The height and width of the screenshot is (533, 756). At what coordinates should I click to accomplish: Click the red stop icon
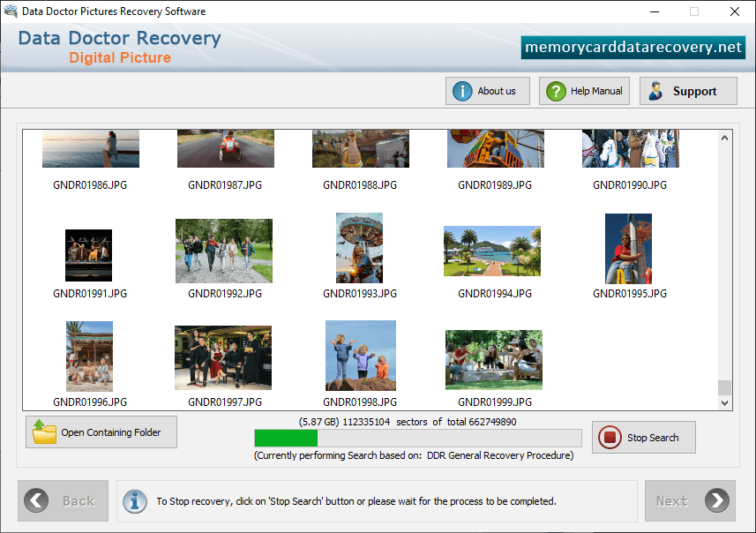(610, 437)
